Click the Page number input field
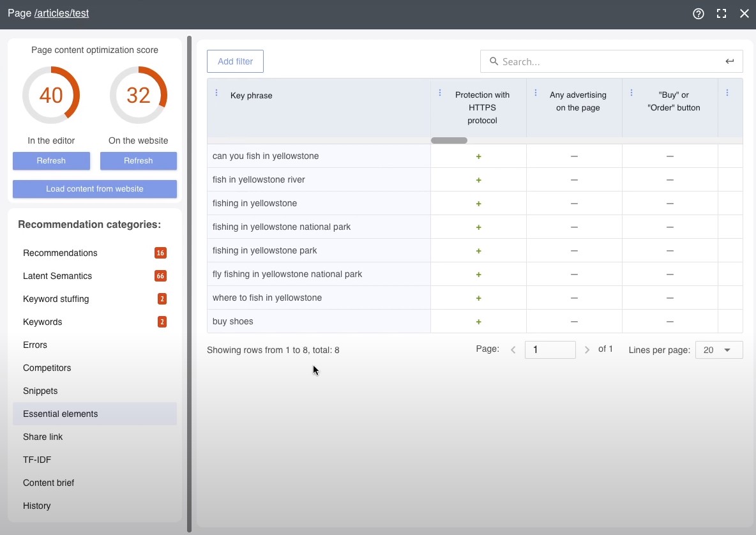The height and width of the screenshot is (535, 756). click(550, 350)
